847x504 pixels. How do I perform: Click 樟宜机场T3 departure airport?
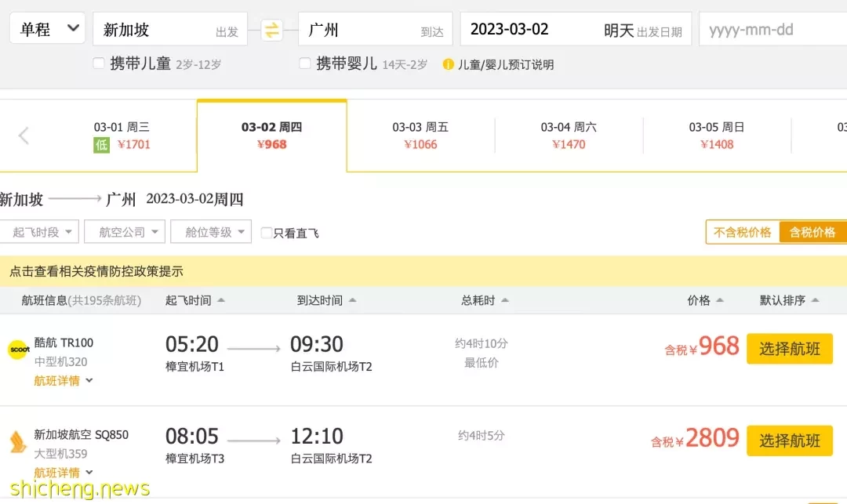194,459
